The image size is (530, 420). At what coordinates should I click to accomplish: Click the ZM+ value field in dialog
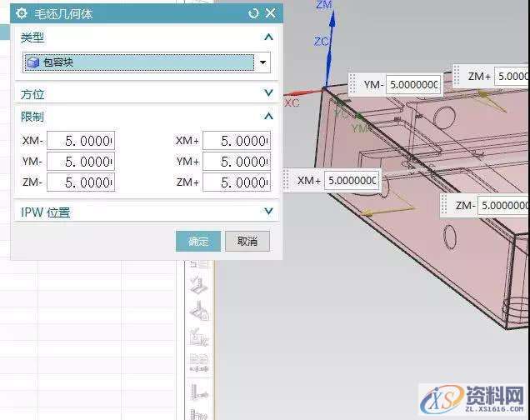pyautogui.click(x=236, y=182)
